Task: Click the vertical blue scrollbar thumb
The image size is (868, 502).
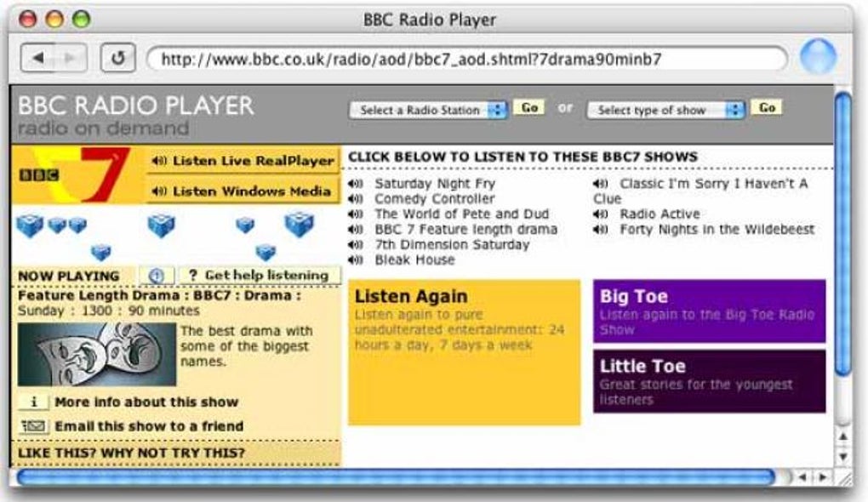Action: pos(843,234)
